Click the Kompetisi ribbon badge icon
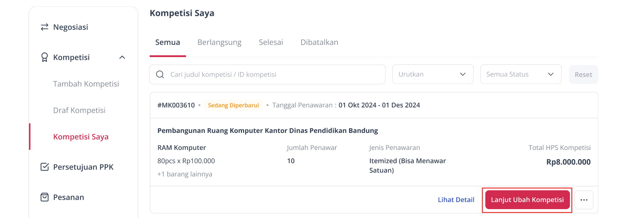Screen dimensions: 644x218 tap(44, 57)
